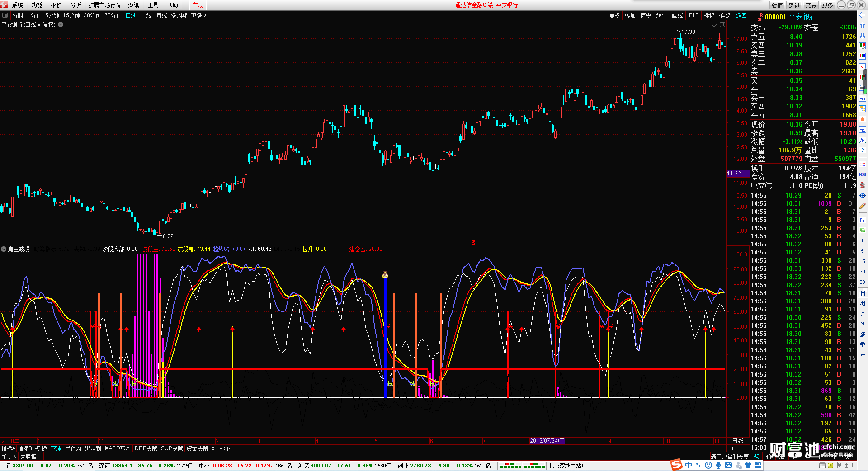Click the red dollar sign sidebar icon
This screenshot has width=868, height=471.
(x=863, y=185)
